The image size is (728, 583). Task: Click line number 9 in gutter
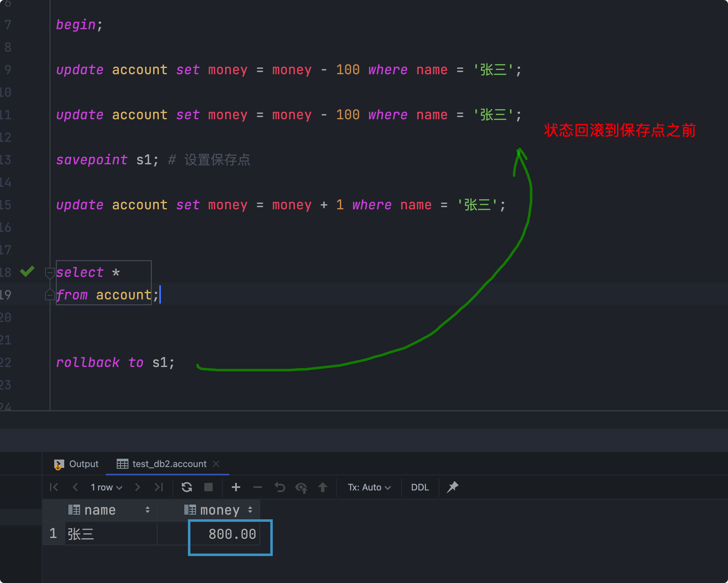click(x=8, y=70)
